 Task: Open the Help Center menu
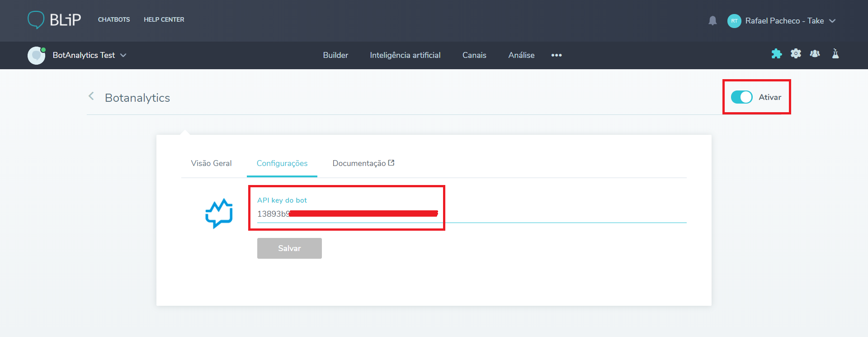164,19
